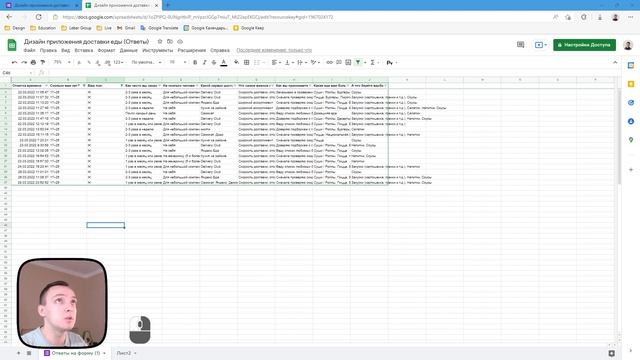Open Google Calendar in side panel
The width and height of the screenshot is (640, 360).
tap(631, 65)
